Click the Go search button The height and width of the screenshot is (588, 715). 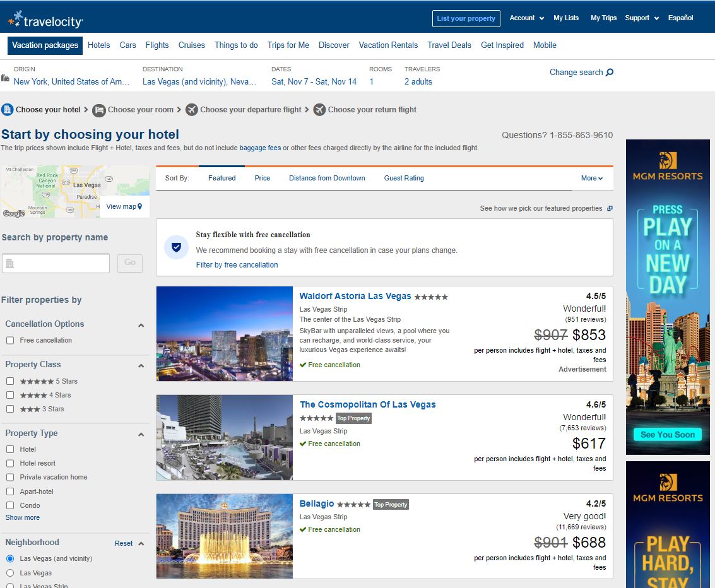[x=130, y=263]
